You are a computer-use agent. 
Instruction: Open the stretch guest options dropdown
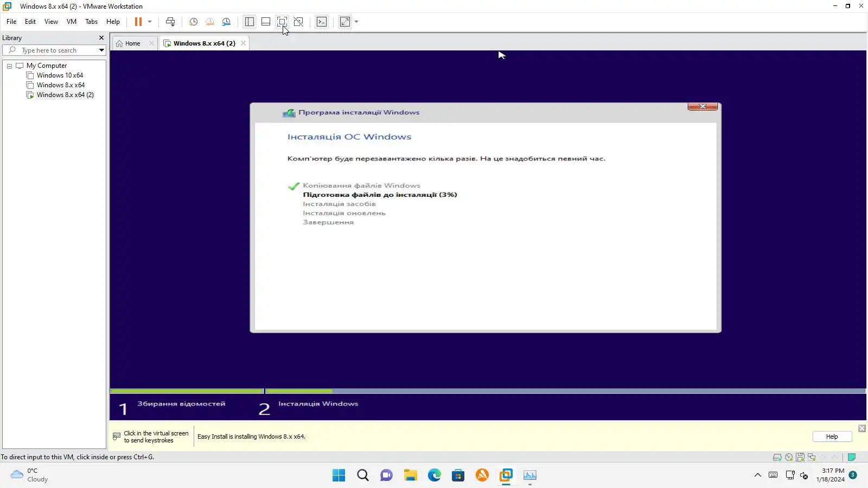(356, 22)
